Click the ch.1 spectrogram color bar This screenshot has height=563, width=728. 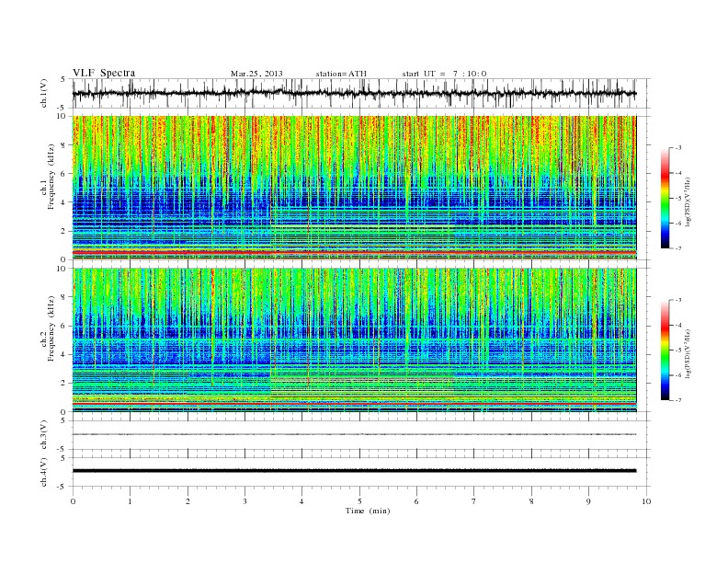[x=665, y=198]
